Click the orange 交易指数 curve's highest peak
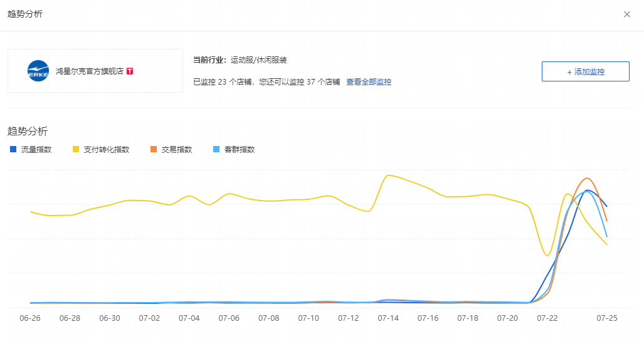 point(586,179)
